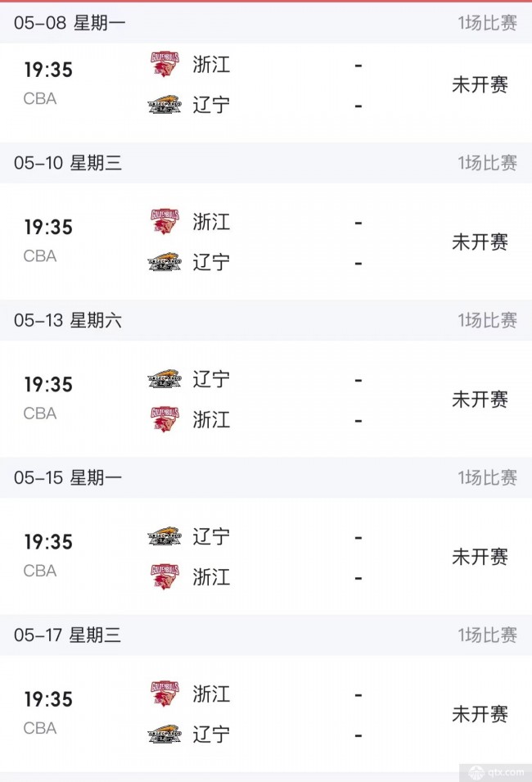Open 辽宁 team name in 05-13 match
The height and width of the screenshot is (782, 532).
[x=211, y=378]
